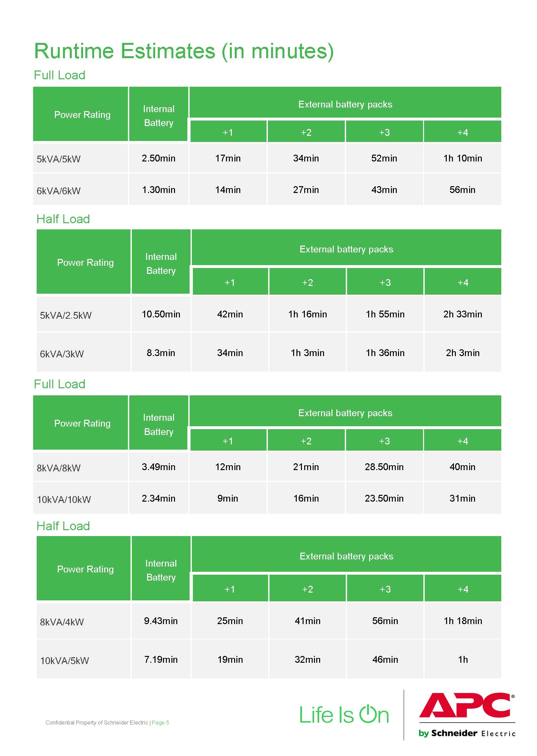Image resolution: width=537 pixels, height=756 pixels.
Task: Select the 10.50min internal battery cell
Action: (161, 314)
